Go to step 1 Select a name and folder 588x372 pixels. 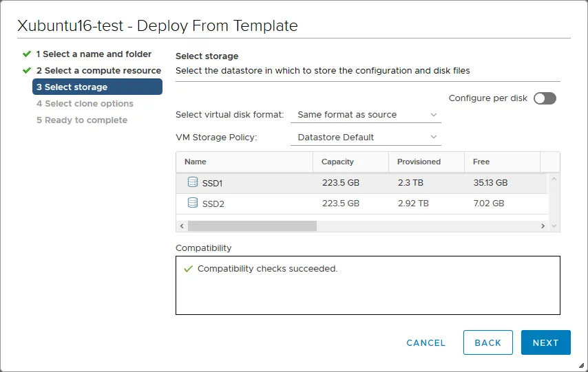tap(94, 54)
